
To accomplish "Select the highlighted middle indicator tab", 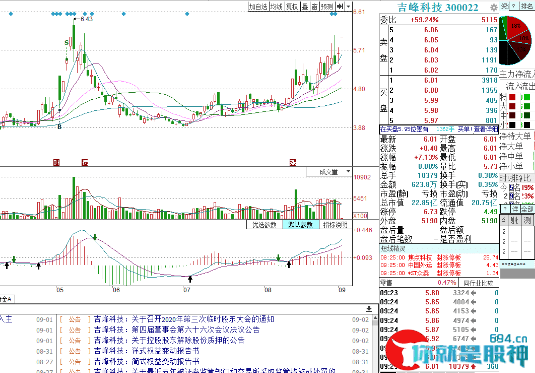I will (301, 225).
